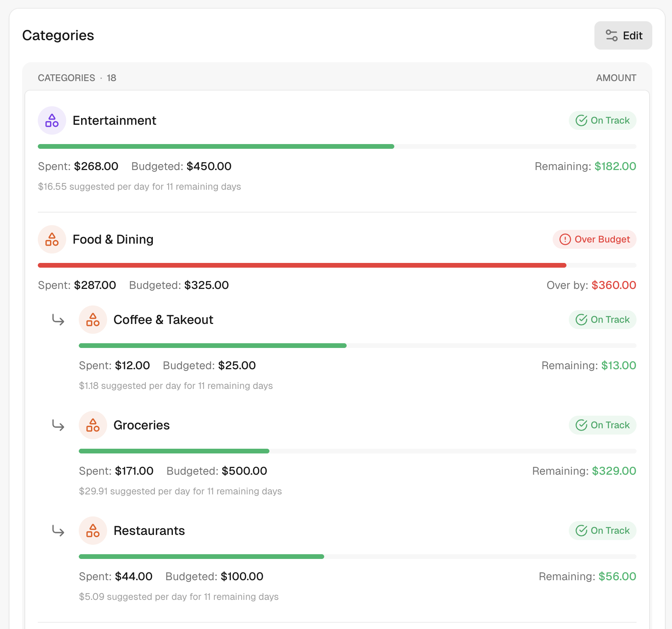This screenshot has width=672, height=629.
Task: Click the Budgeted $25.00 amount
Action: point(237,365)
